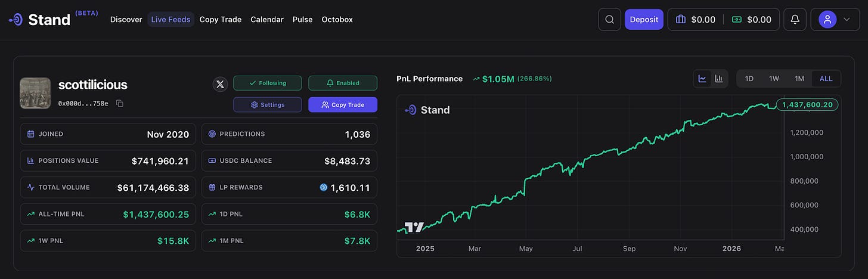Screen dimensions: 868x279
Task: Click 1M PNL value $7.8K
Action: click(357, 241)
